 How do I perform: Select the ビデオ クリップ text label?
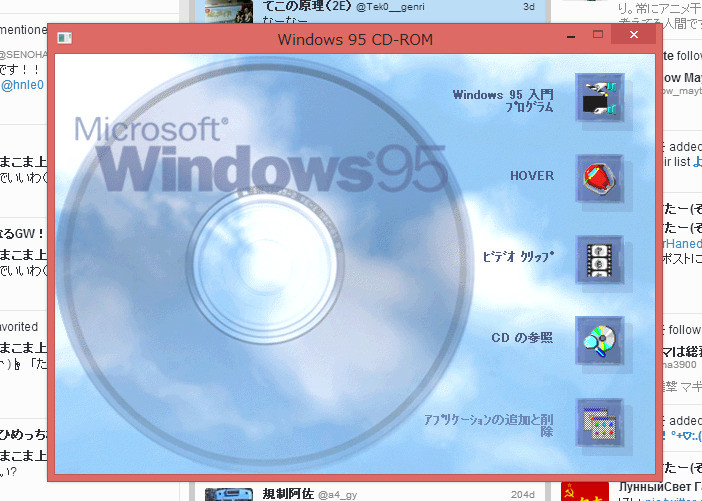pyautogui.click(x=518, y=257)
